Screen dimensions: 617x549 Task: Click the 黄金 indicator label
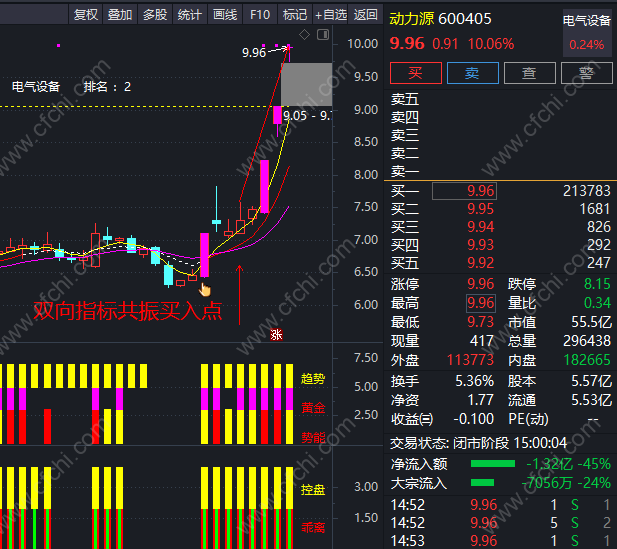coord(313,408)
